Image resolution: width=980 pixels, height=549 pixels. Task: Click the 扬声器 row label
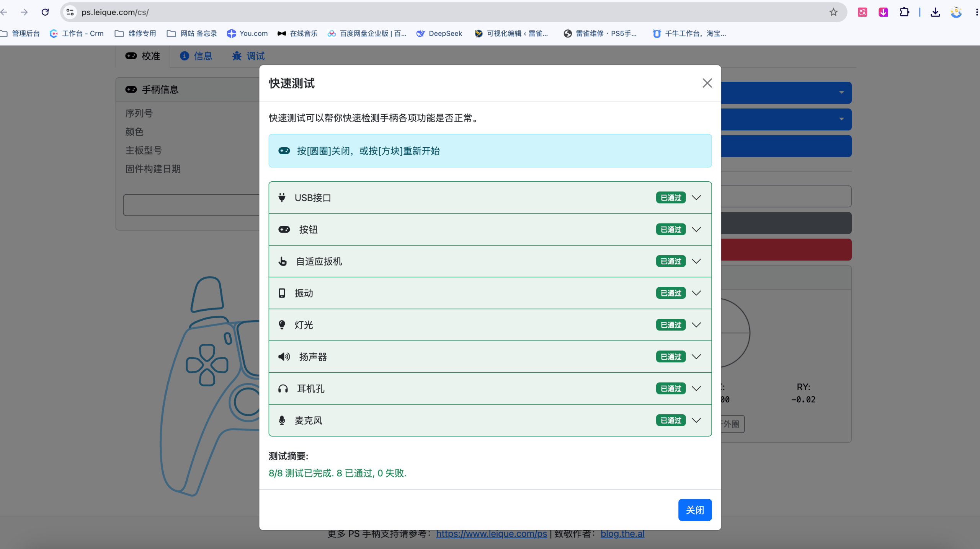pos(313,357)
